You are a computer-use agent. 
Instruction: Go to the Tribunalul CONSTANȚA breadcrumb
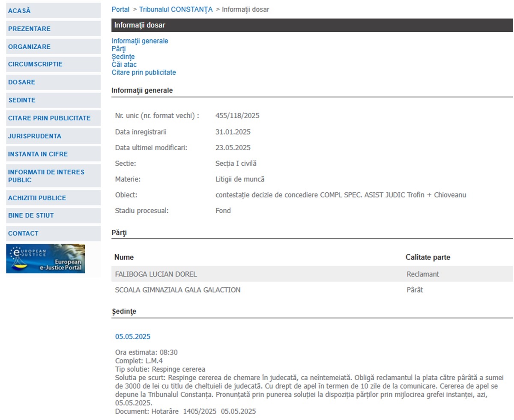(176, 9)
